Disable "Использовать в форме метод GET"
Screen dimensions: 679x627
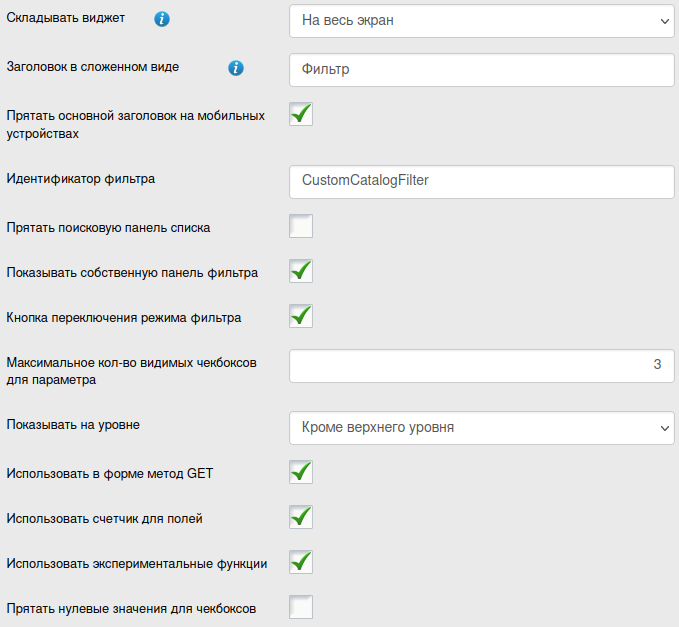coord(301,471)
